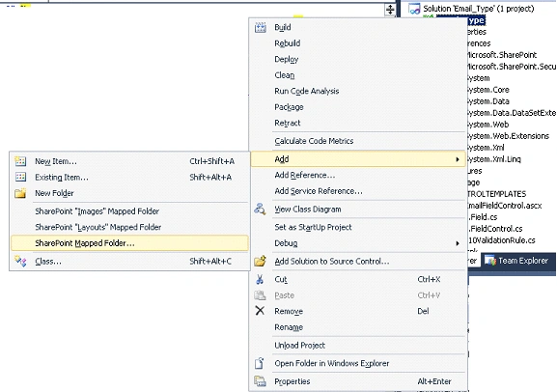Image resolution: width=557 pixels, height=392 pixels.
Task: Choose SharePoint "Layouts" Mapped Folder
Action: coord(129,227)
